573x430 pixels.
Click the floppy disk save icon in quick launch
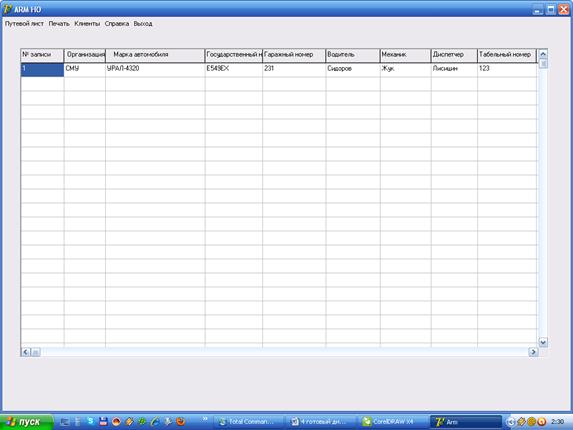point(103,421)
